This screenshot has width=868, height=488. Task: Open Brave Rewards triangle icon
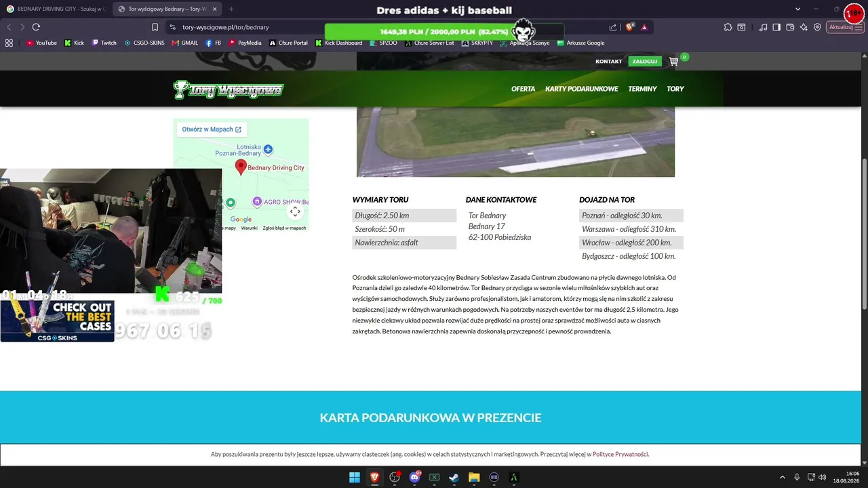tap(644, 27)
